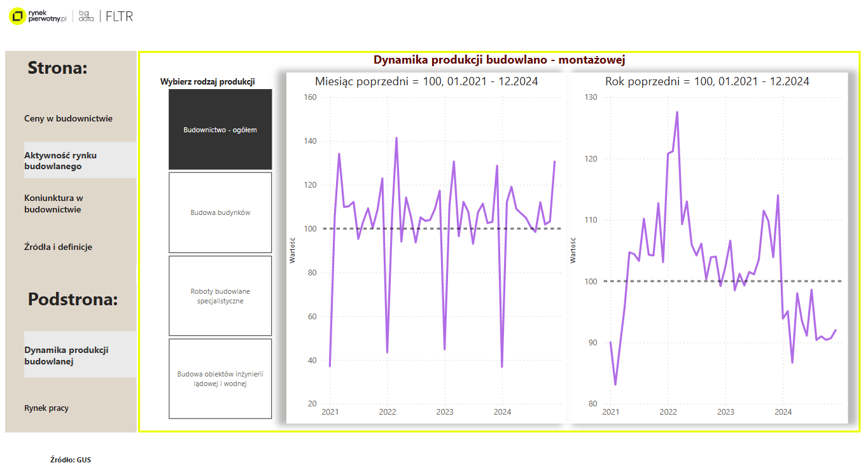Open Koniunktura w budownictwie page

(x=53, y=204)
